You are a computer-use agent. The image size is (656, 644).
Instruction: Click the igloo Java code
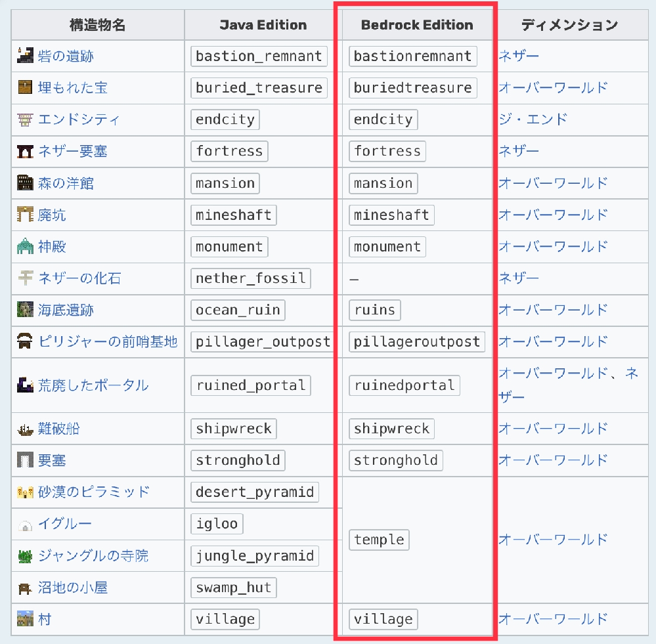[x=217, y=524]
